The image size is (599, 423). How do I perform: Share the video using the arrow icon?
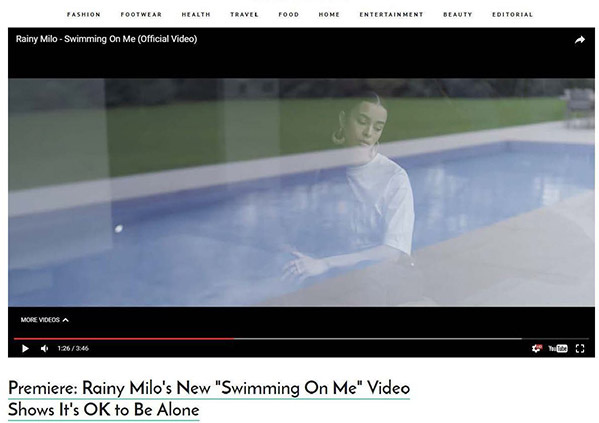pos(580,40)
